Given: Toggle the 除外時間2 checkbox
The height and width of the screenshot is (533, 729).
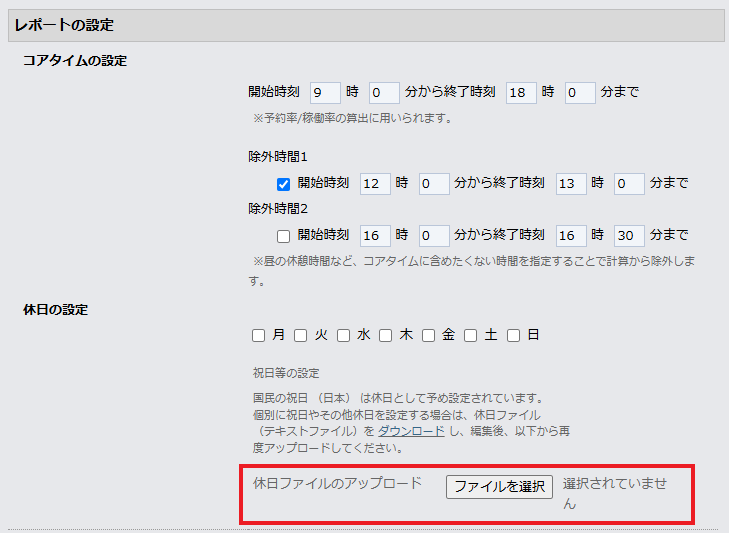Looking at the screenshot, I should [283, 236].
